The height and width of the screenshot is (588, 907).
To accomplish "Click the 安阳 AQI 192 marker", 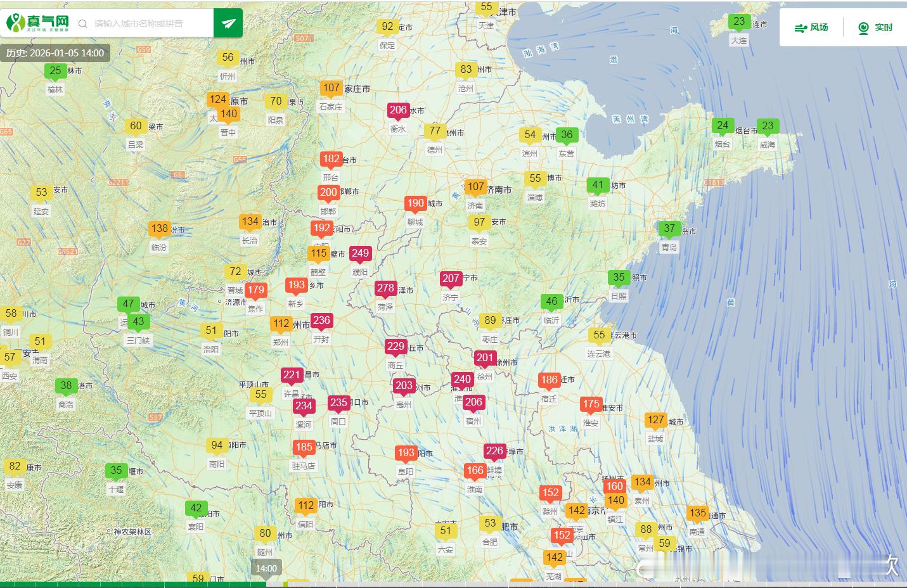I will point(321,229).
